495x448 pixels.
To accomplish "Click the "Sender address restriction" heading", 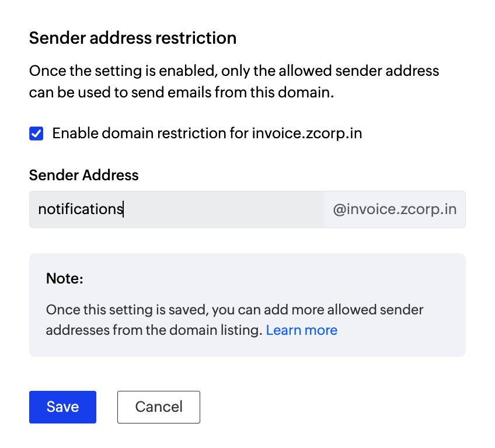I will (x=133, y=38).
